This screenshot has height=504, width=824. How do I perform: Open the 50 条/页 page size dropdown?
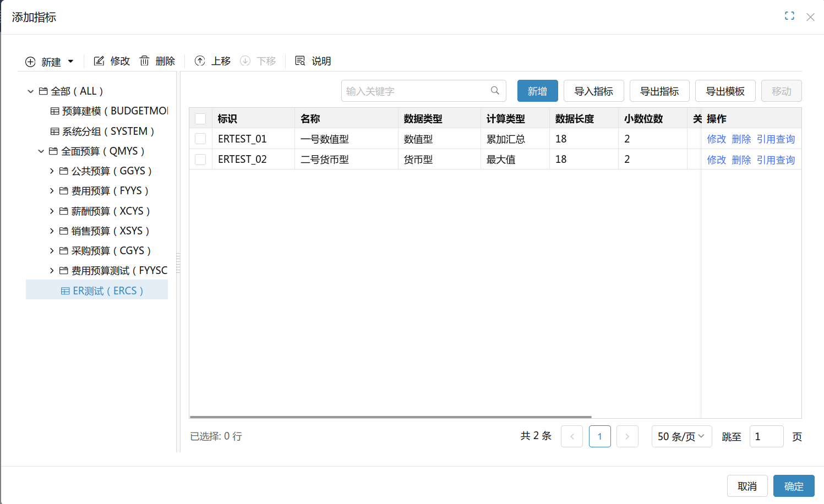681,436
